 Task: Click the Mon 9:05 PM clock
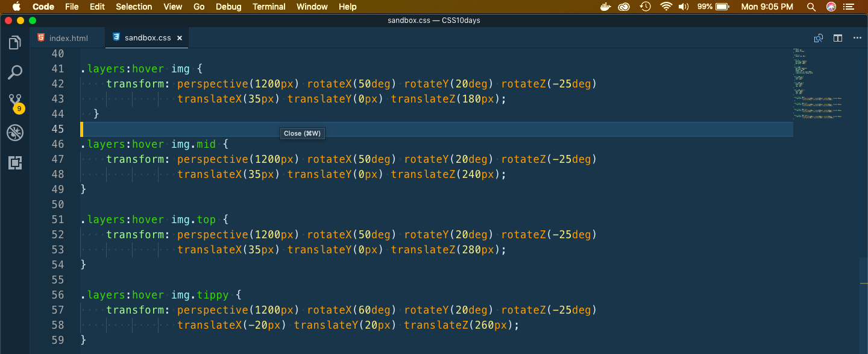[x=767, y=7]
